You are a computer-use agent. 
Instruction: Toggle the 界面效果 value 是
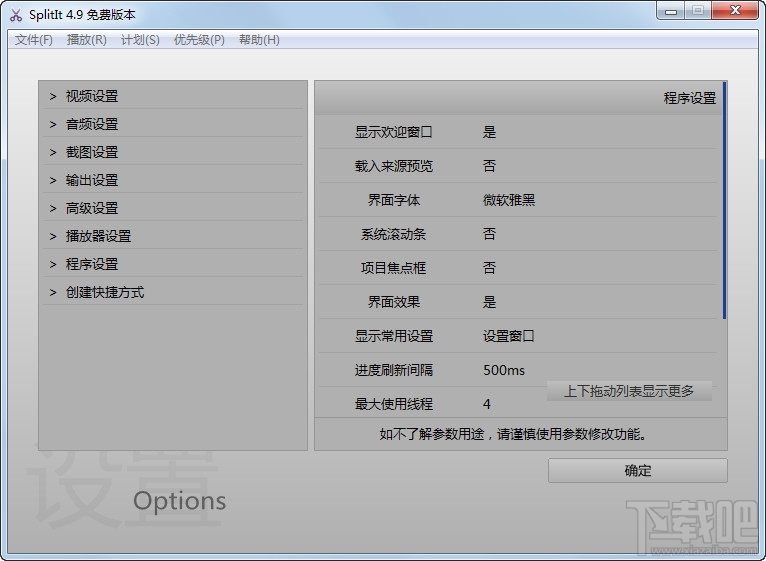click(x=489, y=302)
